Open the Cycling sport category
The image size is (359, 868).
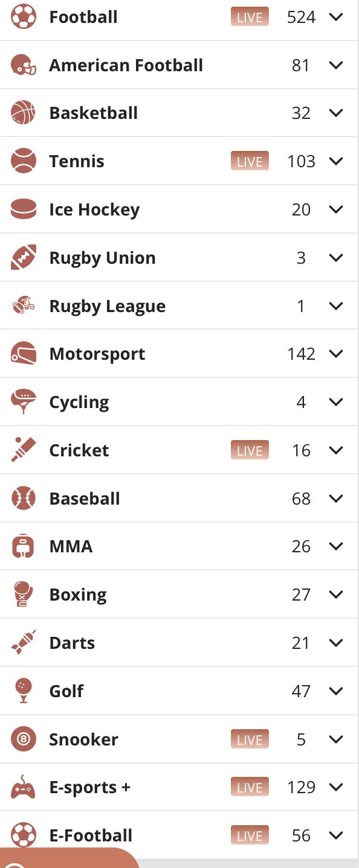click(x=179, y=402)
